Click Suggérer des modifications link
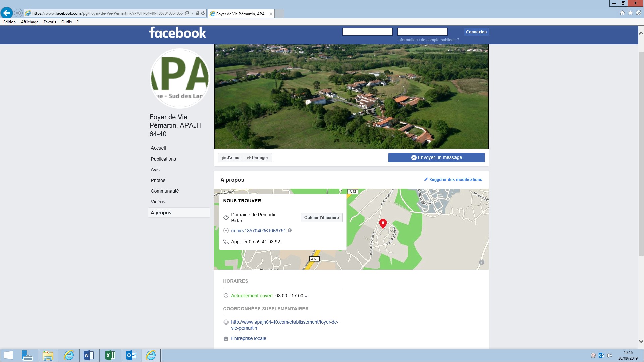Image resolution: width=644 pixels, height=362 pixels. point(453,180)
